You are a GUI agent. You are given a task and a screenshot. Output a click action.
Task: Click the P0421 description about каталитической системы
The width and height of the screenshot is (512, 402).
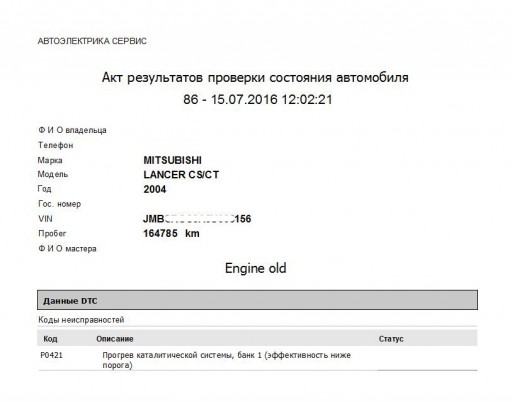coord(226,360)
